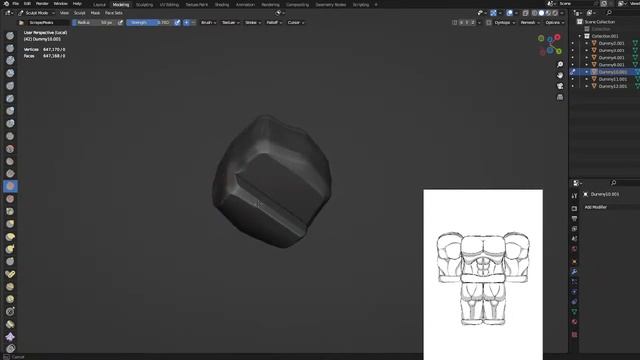Toggle Z axis symmetry
640x360 pixels.
473,22
